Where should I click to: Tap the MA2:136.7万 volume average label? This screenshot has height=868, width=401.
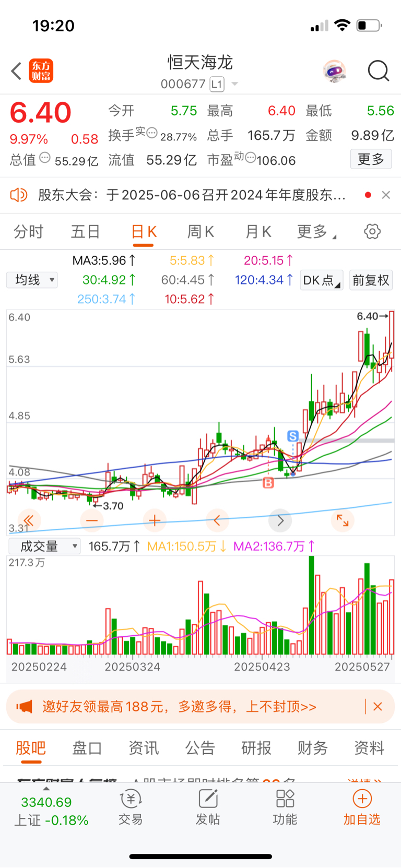point(274,546)
